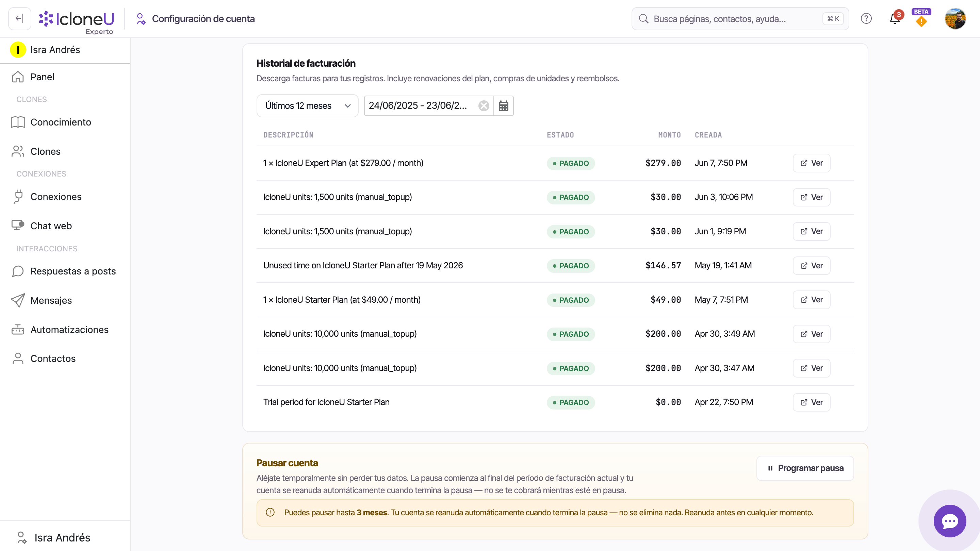The height and width of the screenshot is (551, 980).
Task: Open notifications bell with 3 badge
Action: (x=895, y=18)
